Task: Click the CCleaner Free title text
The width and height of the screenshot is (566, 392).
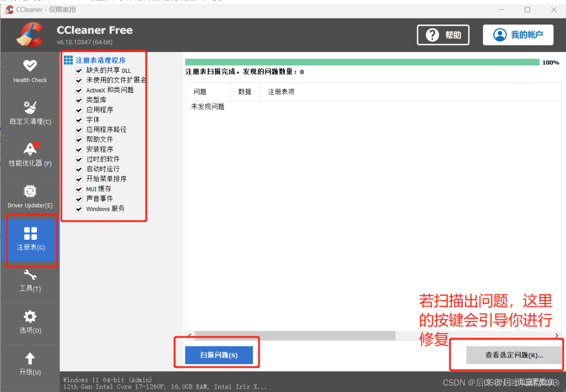Action: coord(94,30)
